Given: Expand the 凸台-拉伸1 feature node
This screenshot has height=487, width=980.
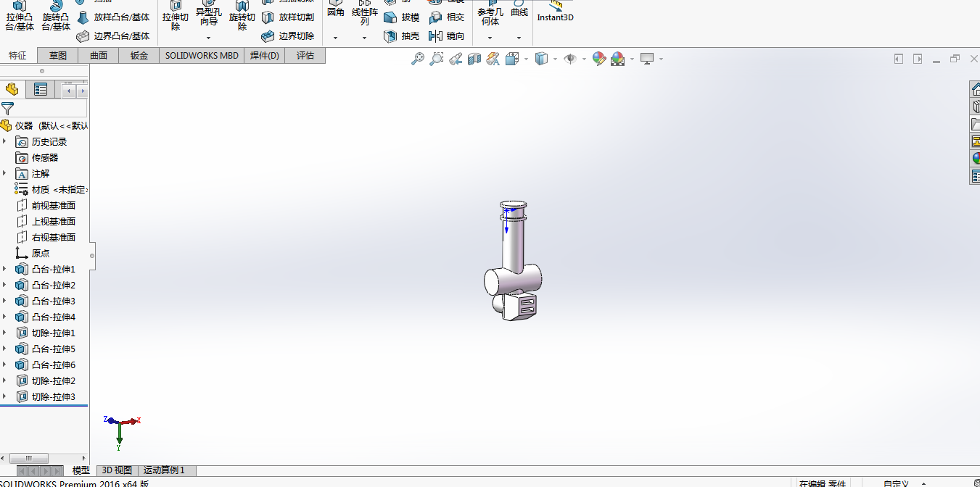Looking at the screenshot, I should pyautogui.click(x=4, y=269).
